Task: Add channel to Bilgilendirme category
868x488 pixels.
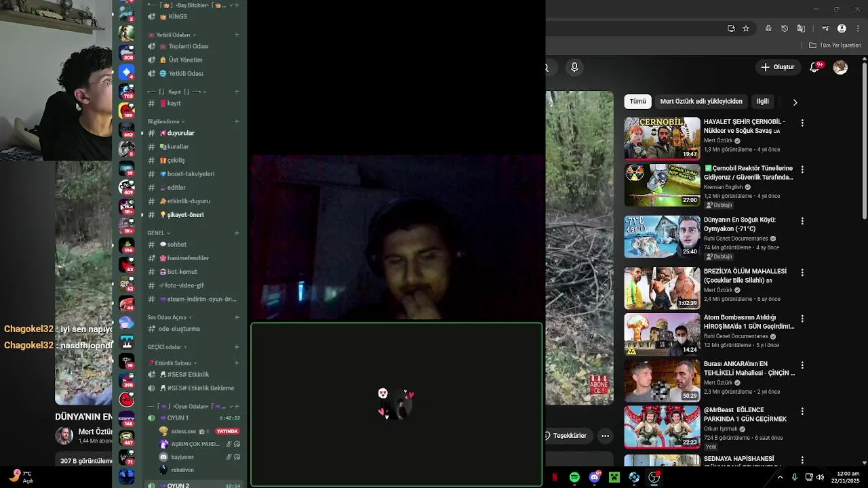Action: point(237,121)
